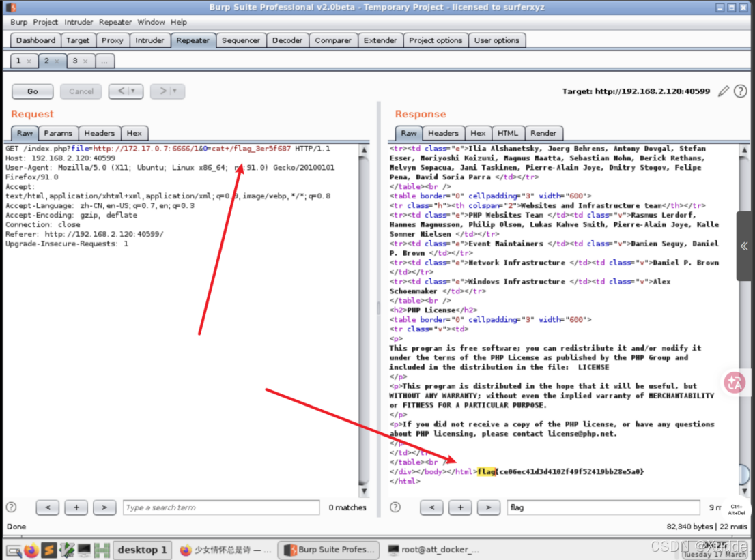Image resolution: width=755 pixels, height=560 pixels.
Task: Open the Intruder menu
Action: (79, 22)
